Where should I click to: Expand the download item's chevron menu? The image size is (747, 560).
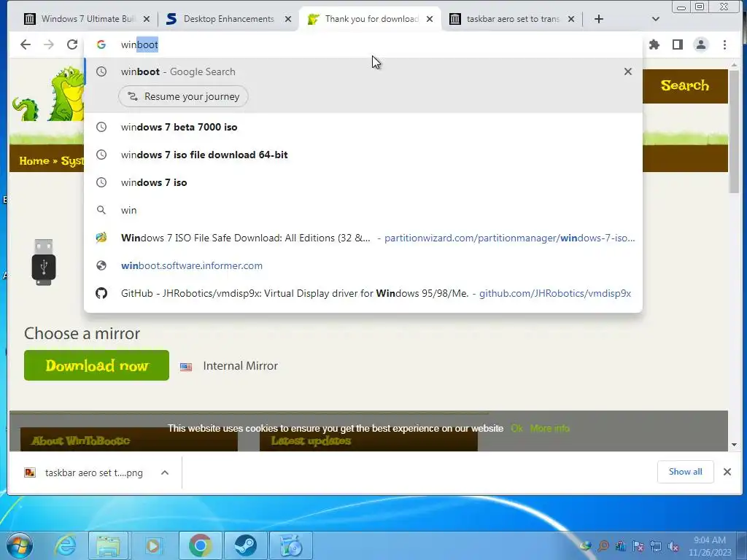coord(165,472)
